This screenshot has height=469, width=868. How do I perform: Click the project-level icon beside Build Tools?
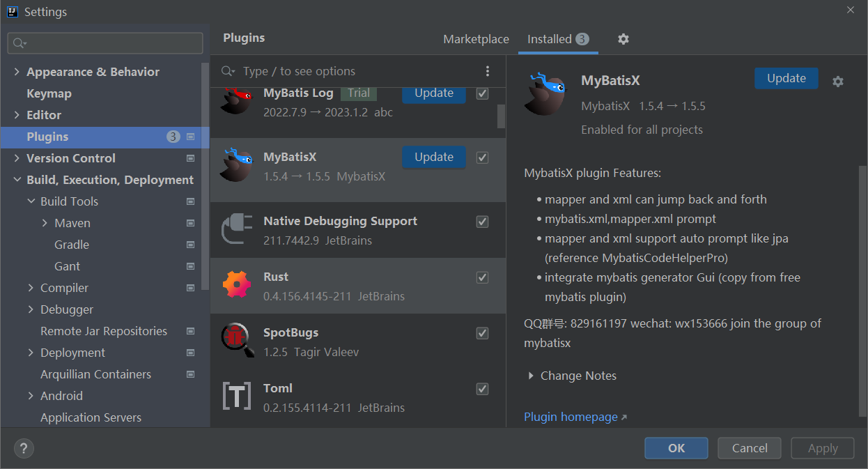point(190,201)
